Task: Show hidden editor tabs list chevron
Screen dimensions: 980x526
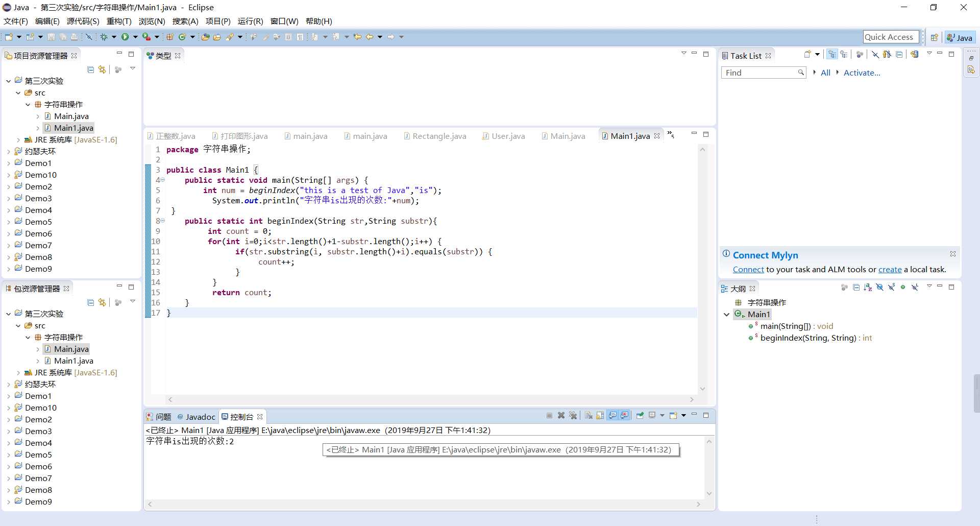Action: tap(671, 135)
